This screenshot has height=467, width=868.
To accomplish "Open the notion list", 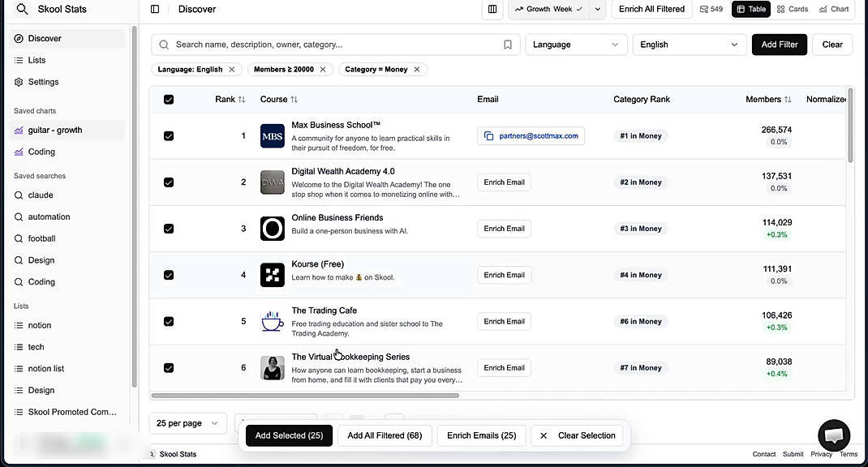I will (67, 325).
